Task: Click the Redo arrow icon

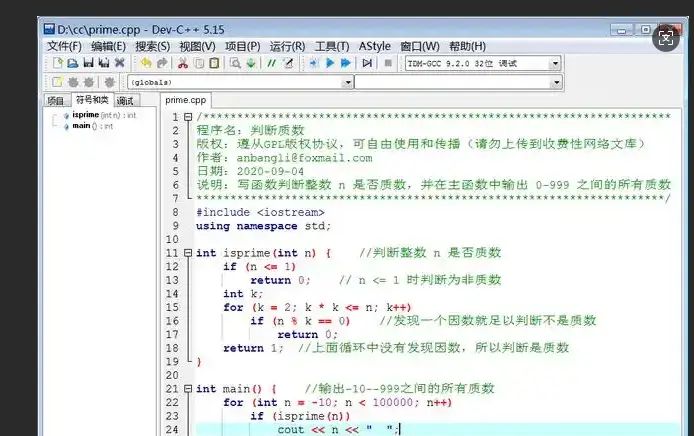Action: [162, 63]
